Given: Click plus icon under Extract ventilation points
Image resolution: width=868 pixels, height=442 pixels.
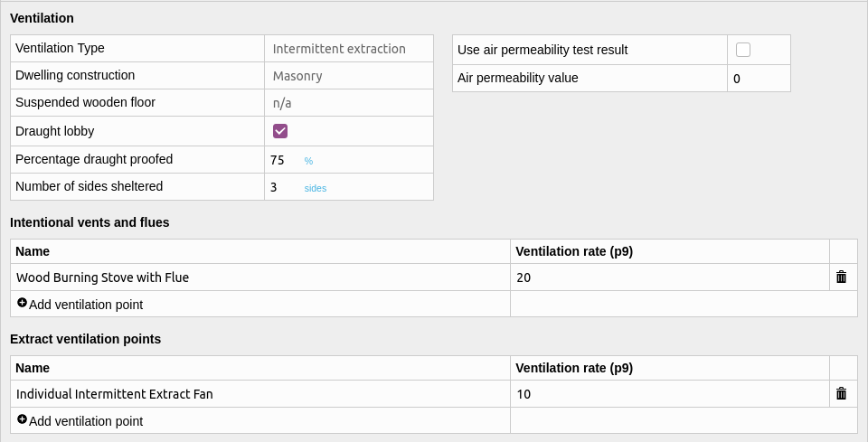Looking at the screenshot, I should [22, 419].
